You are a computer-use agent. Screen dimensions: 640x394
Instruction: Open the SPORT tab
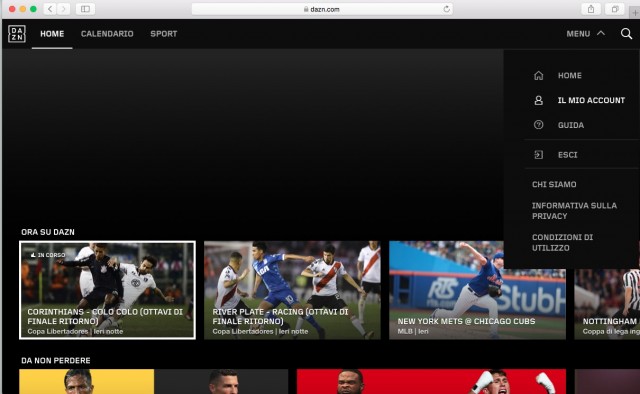(164, 34)
